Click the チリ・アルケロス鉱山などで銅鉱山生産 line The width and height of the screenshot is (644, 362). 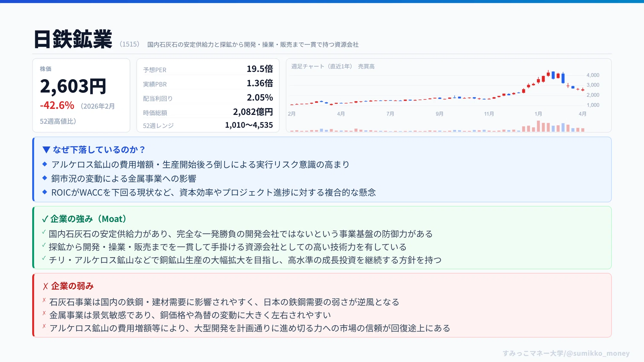(x=245, y=260)
